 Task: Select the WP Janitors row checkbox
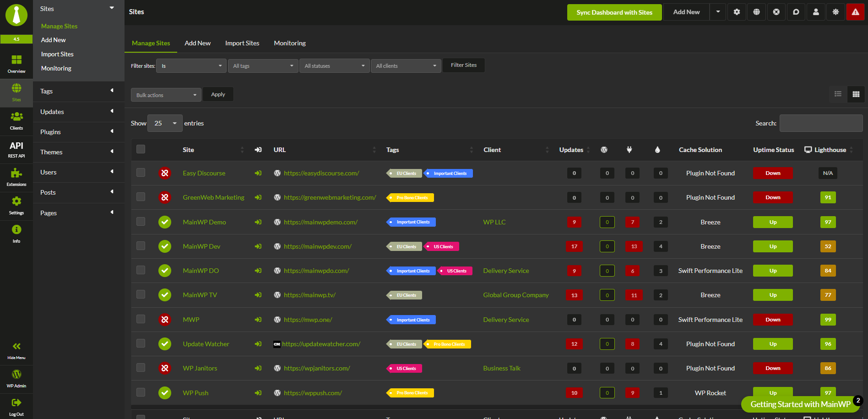pyautogui.click(x=141, y=368)
